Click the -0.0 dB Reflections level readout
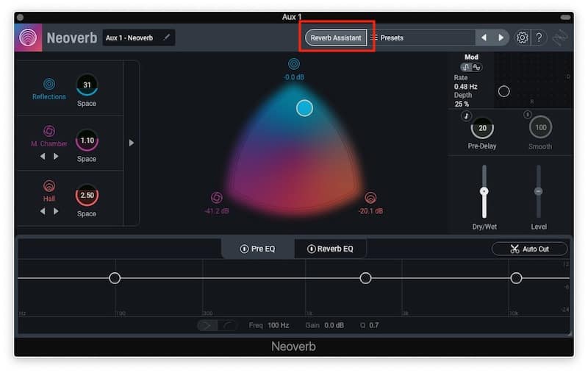 (293, 77)
